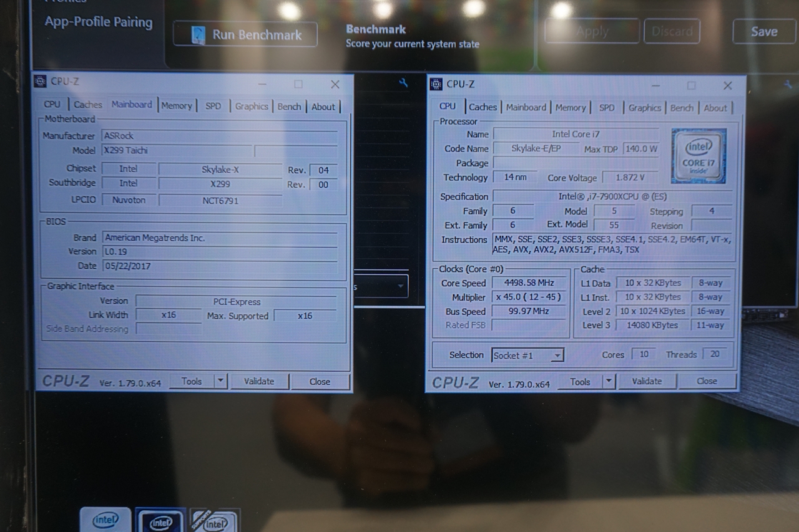Click the blue wrench icon between the windows
799x532 pixels.
click(403, 82)
